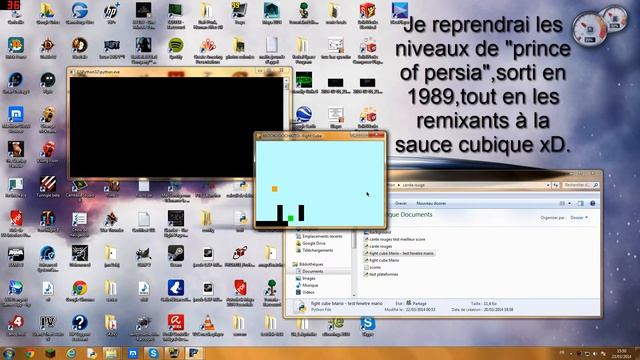The image size is (640, 360).
Task: Launch Internet Explorer from the taskbar
Action: point(71,353)
